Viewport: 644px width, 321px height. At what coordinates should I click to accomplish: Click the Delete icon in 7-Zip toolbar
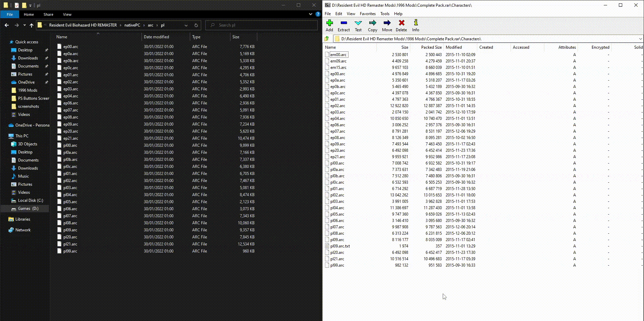(x=401, y=26)
